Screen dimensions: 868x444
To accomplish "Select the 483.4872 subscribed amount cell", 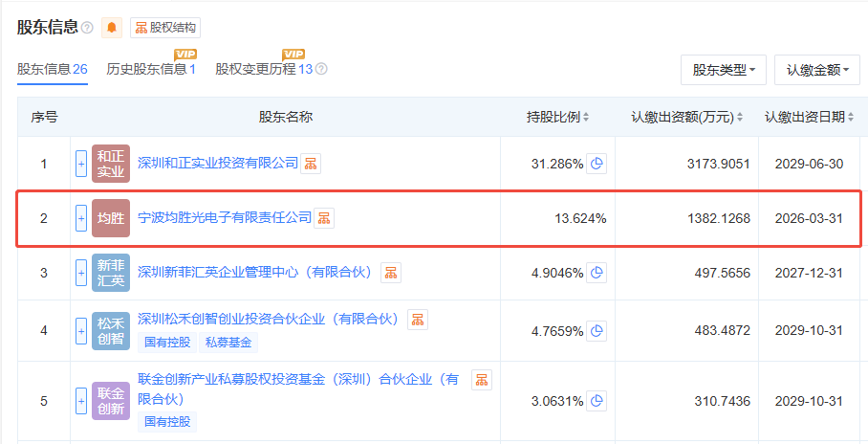I will point(723,331).
